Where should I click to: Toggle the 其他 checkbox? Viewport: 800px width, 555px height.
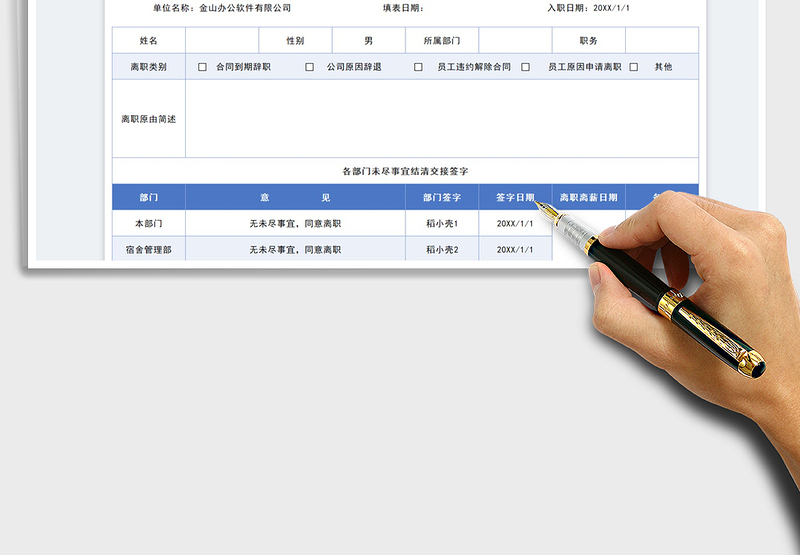click(x=633, y=67)
